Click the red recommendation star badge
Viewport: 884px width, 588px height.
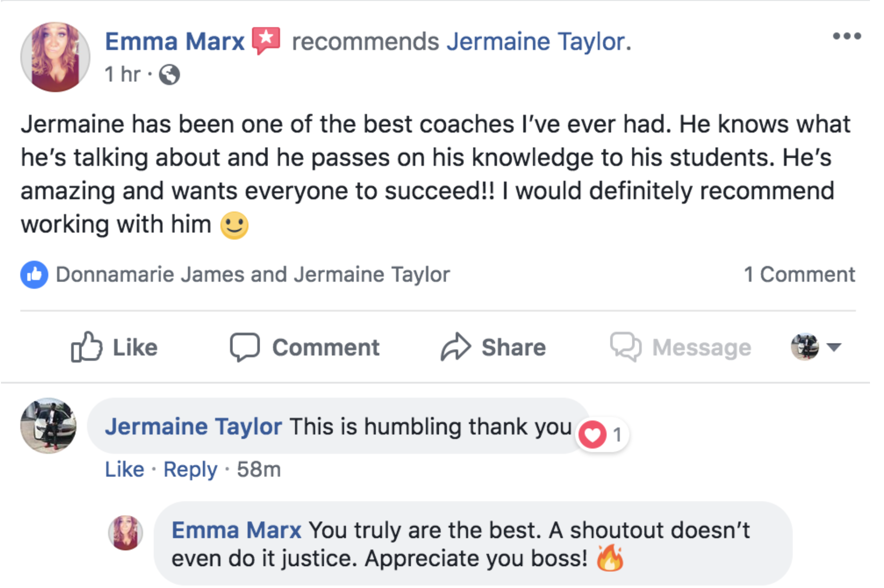tap(266, 40)
